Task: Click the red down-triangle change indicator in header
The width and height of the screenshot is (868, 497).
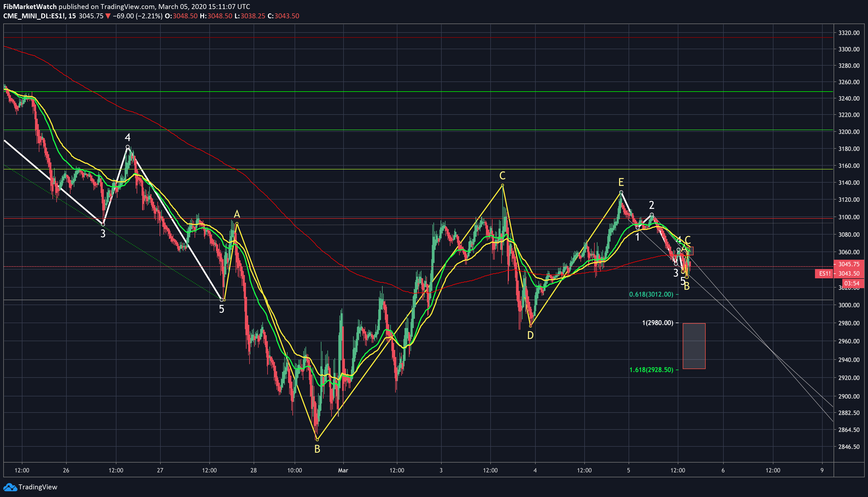Action: [108, 16]
